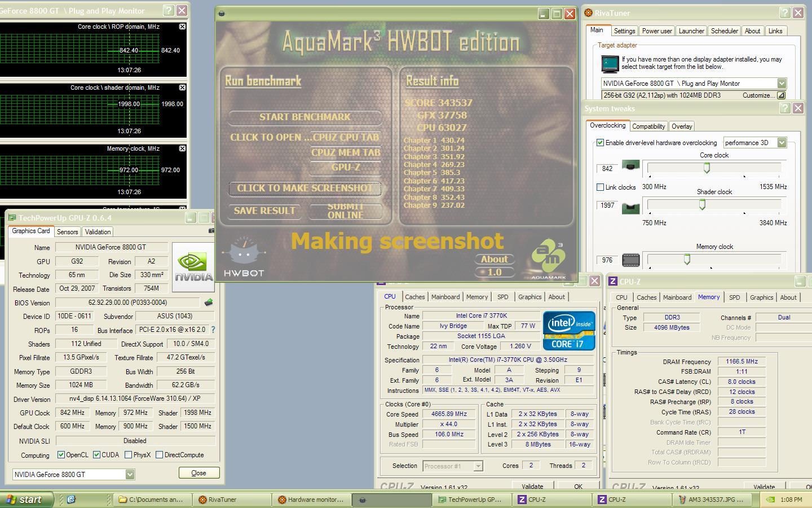Click CLICK TO MAKE SCREENSHOT button
Image resolution: width=812 pixels, height=508 pixels.
tap(305, 188)
